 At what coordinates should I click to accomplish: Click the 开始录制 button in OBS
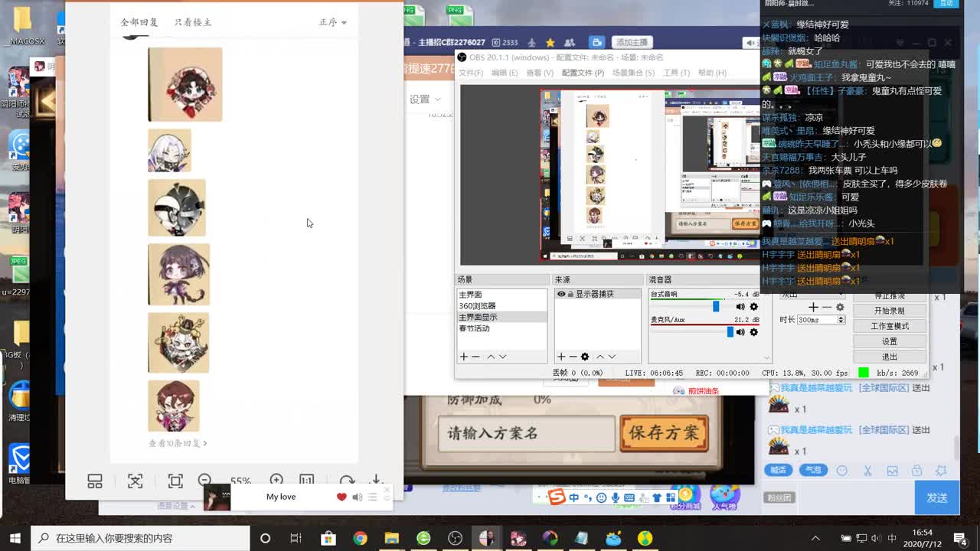[x=889, y=311]
